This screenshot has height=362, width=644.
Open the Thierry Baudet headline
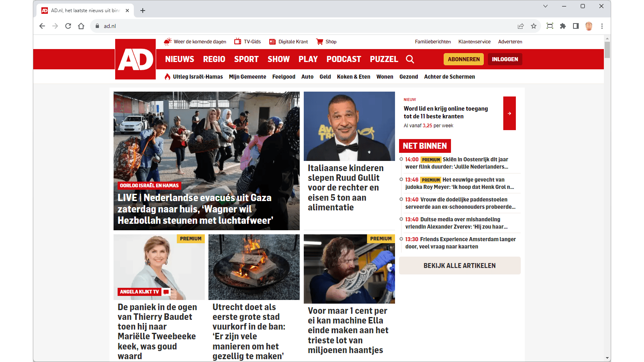[157, 332]
